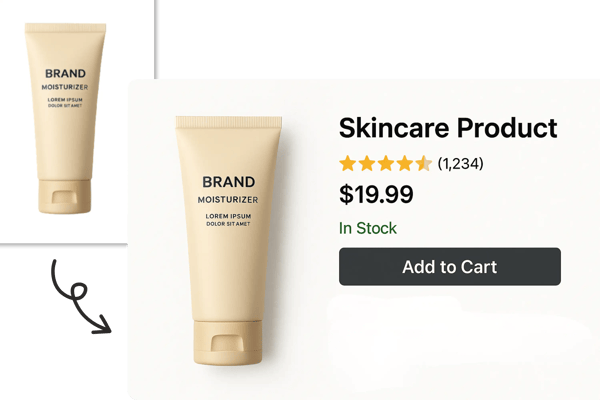Select the second gold rating star

[x=367, y=163]
